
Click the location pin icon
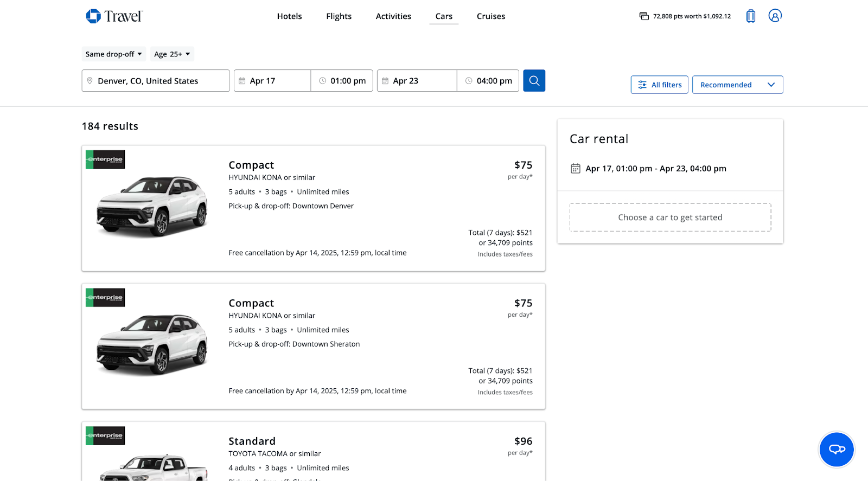coord(90,81)
